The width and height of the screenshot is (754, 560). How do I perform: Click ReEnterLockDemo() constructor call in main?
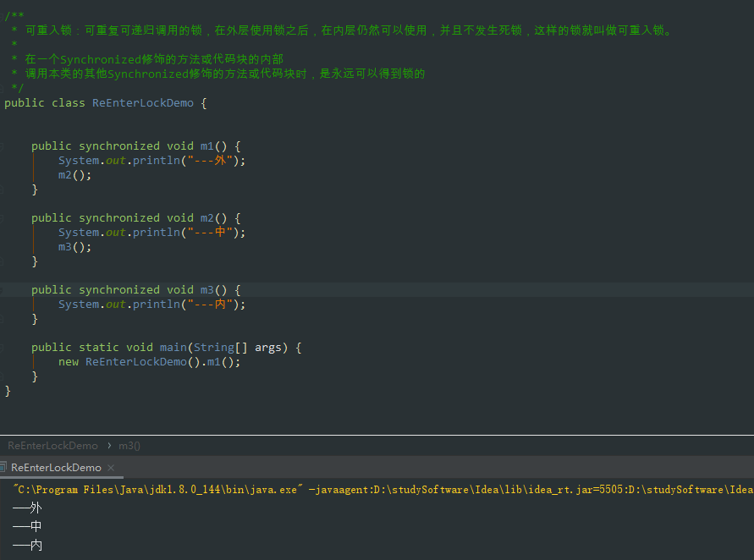(x=142, y=361)
